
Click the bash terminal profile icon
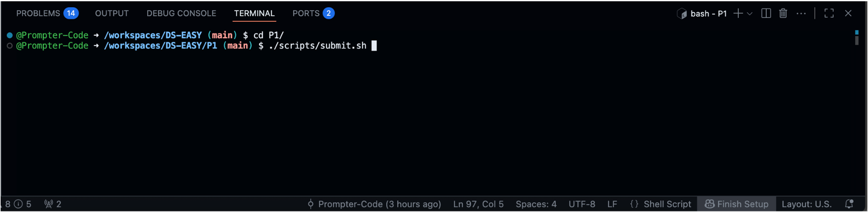pyautogui.click(x=682, y=14)
